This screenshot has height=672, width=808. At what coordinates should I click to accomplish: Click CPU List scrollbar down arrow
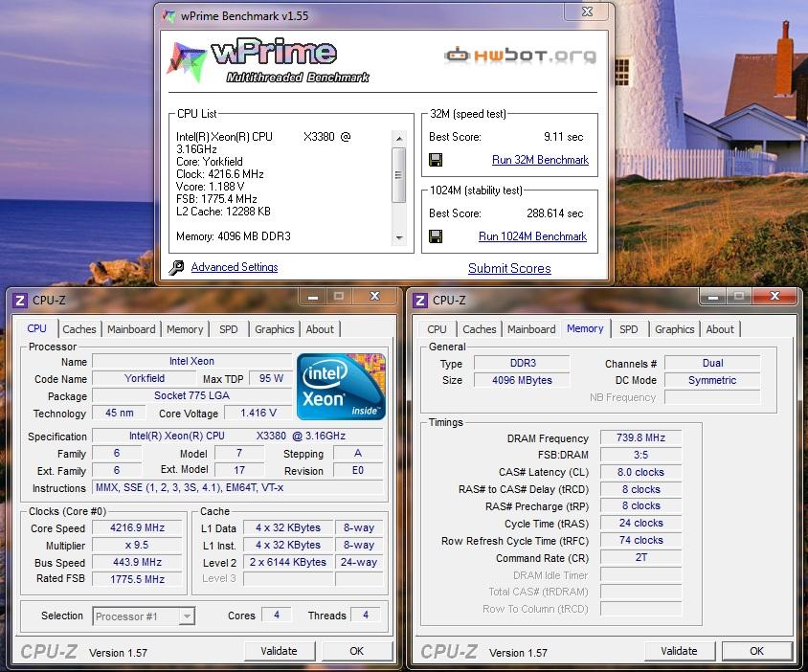(x=399, y=237)
